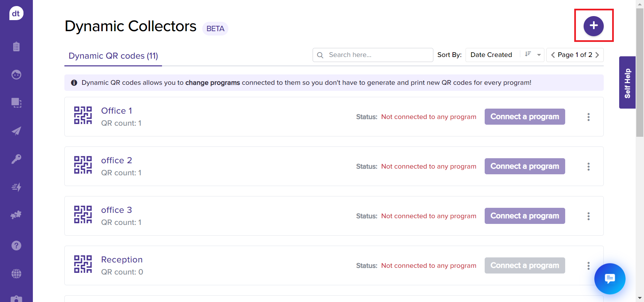This screenshot has height=302, width=644.
Task: Open the Self Help side tab
Action: 627,83
